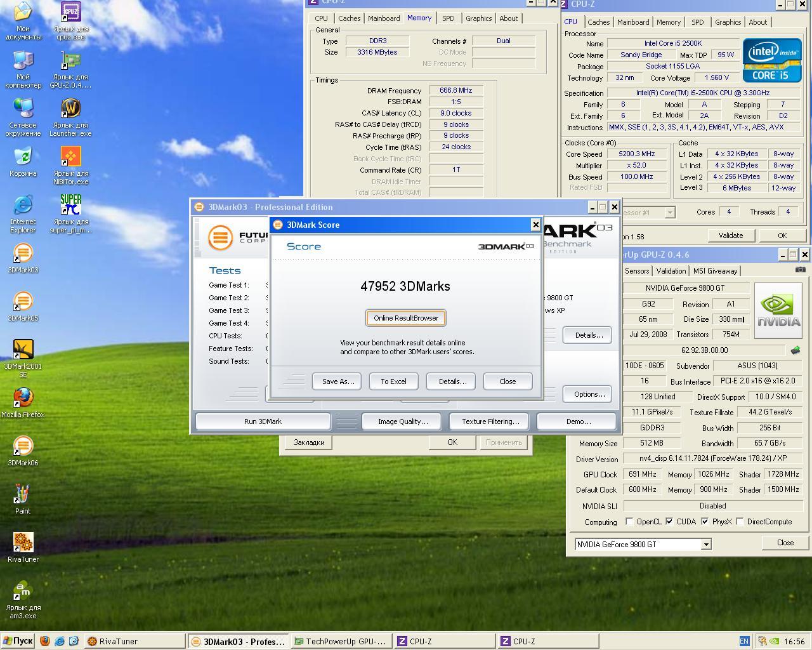The height and width of the screenshot is (650, 812).
Task: Open the Network Neighborhood desktop icon
Action: pos(23,118)
